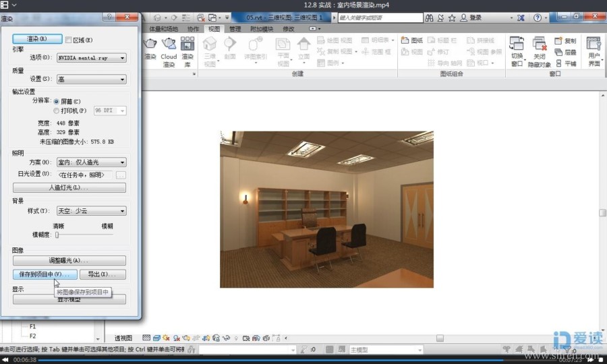Click the Adjust Exposure (调整曝光) button
Viewport: 607px width, 364px height.
click(x=69, y=260)
